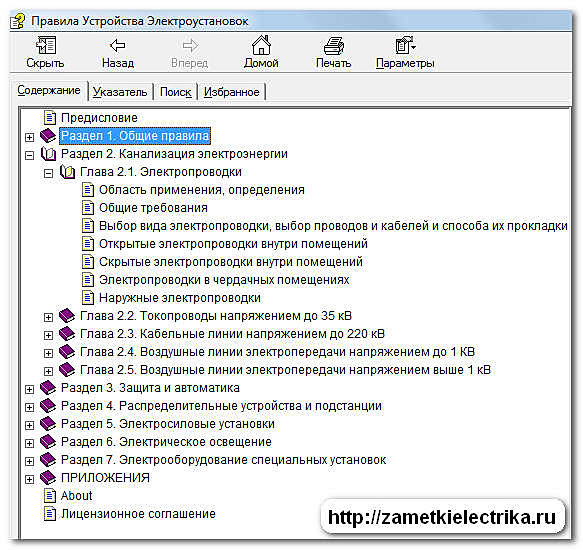The image size is (583, 550).
Task: Click the Предисловие page icon
Action: [50, 118]
